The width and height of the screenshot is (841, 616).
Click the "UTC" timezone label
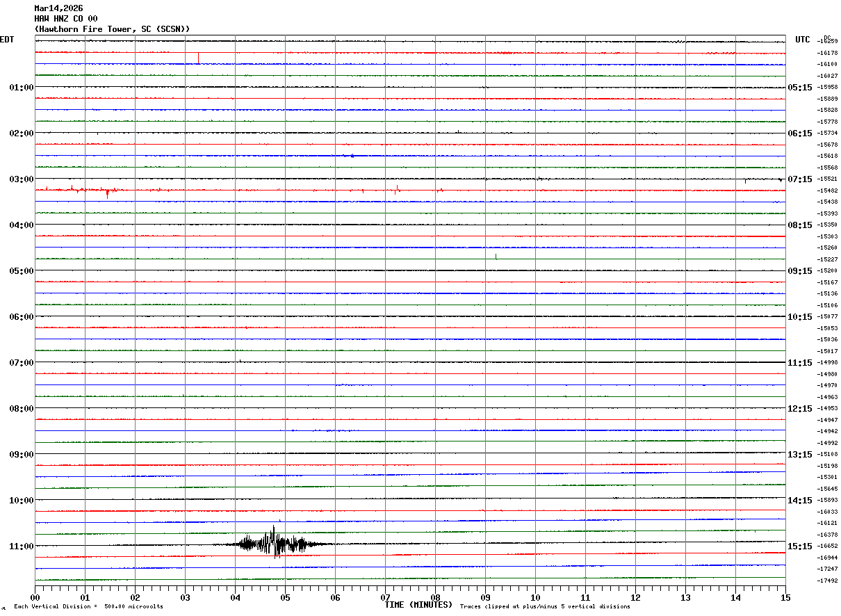click(x=803, y=40)
